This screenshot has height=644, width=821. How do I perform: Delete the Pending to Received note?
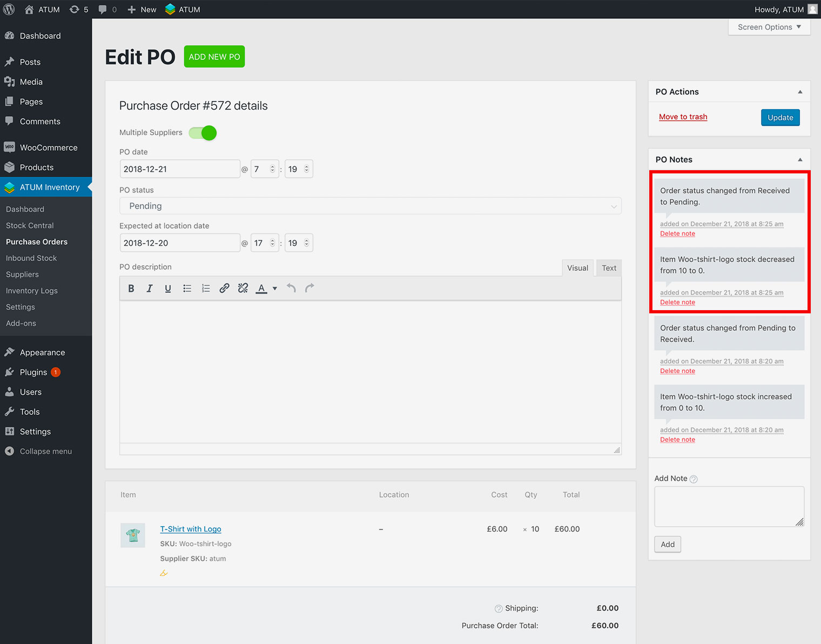point(677,371)
